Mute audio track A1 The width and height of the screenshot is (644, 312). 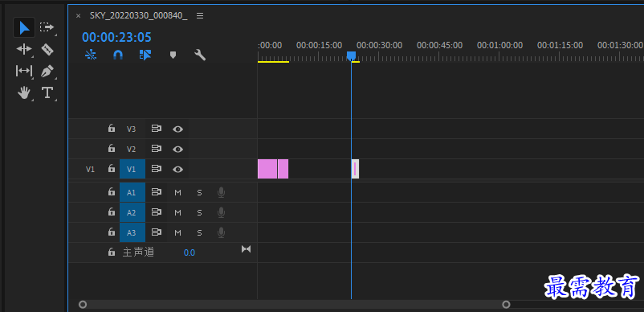177,192
